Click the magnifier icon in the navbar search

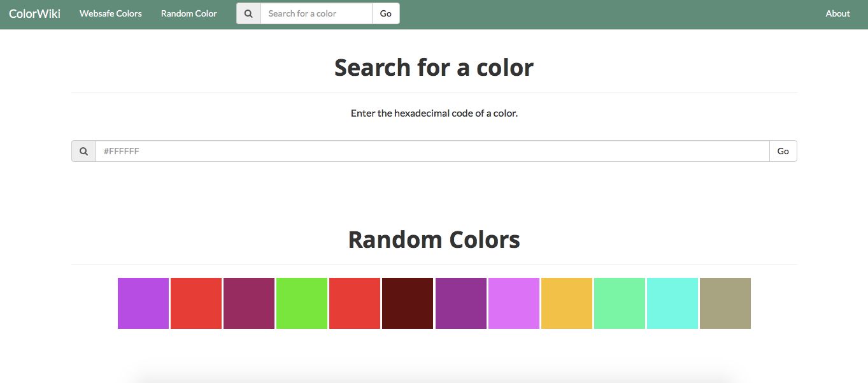click(248, 13)
